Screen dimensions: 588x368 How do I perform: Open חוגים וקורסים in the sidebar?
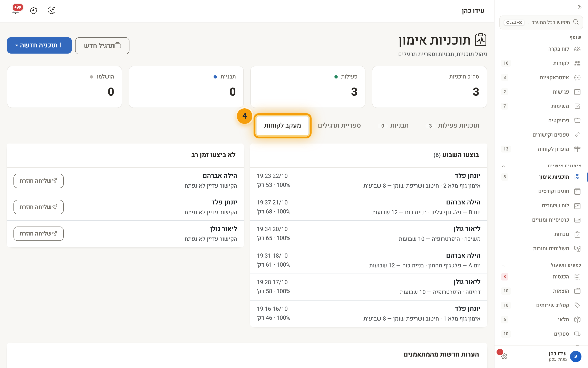point(541,191)
